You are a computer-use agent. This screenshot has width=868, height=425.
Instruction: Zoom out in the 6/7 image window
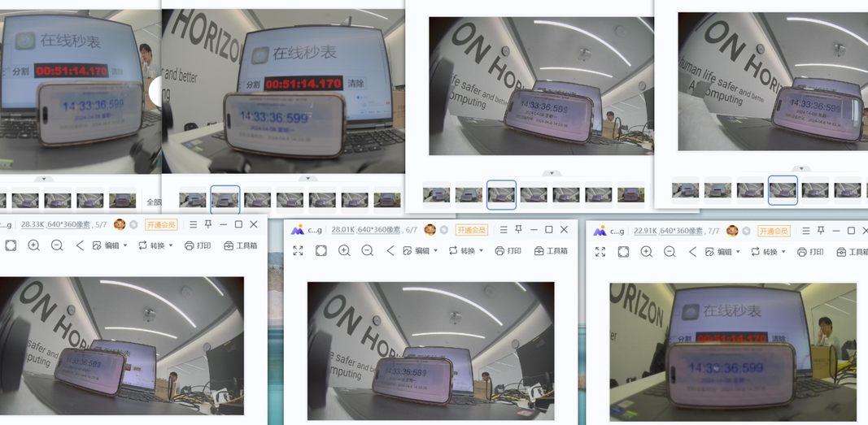click(368, 251)
